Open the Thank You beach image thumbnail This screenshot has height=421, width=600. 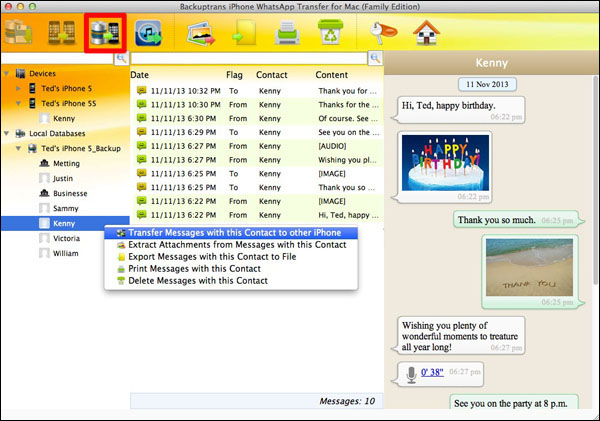click(x=529, y=267)
